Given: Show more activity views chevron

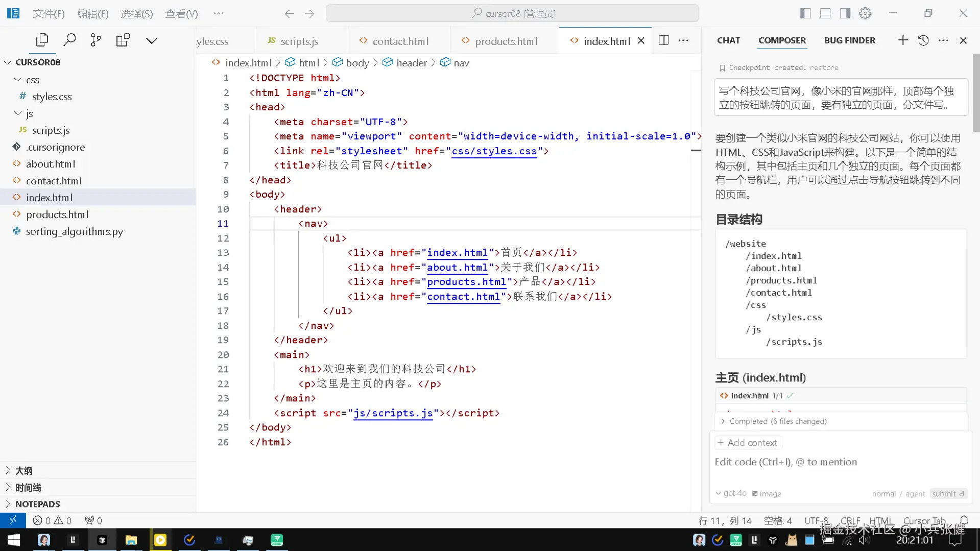Looking at the screenshot, I should [152, 40].
